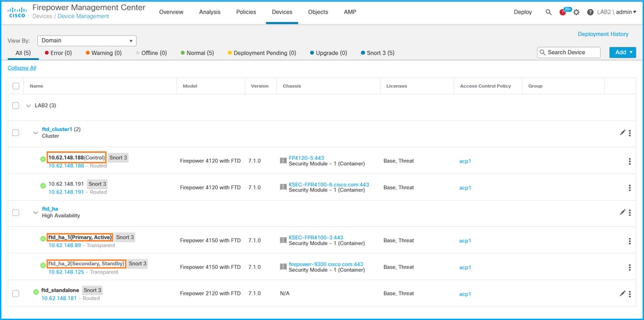Open more options for ftd_ha
Image resolution: width=644 pixels, height=320 pixels.
click(630, 212)
